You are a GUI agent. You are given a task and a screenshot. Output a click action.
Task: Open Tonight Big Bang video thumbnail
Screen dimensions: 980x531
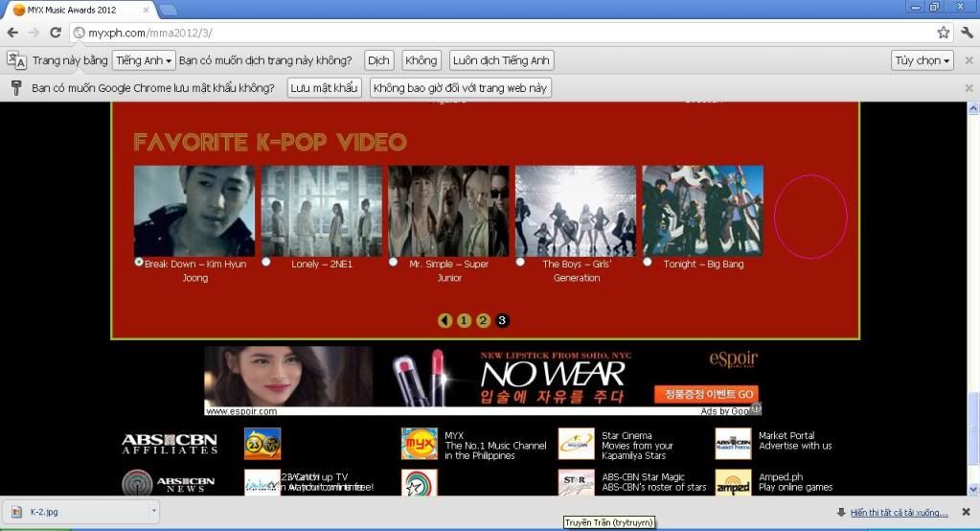coord(702,211)
